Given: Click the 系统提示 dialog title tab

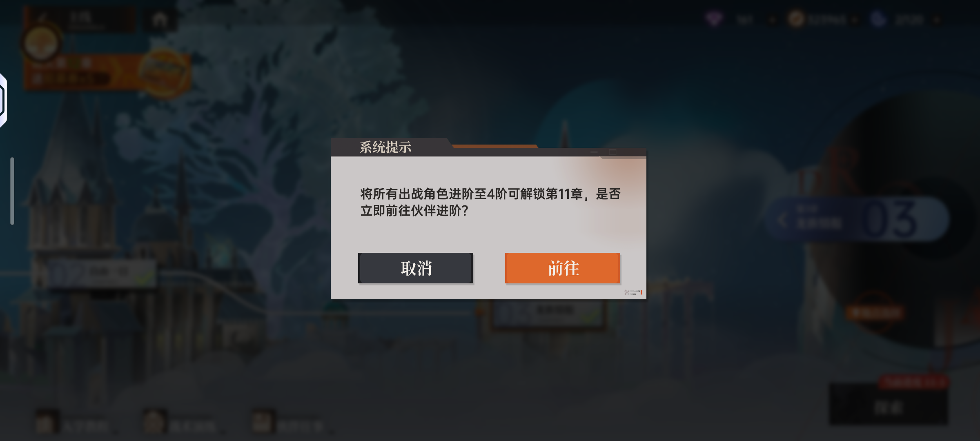Looking at the screenshot, I should 385,147.
